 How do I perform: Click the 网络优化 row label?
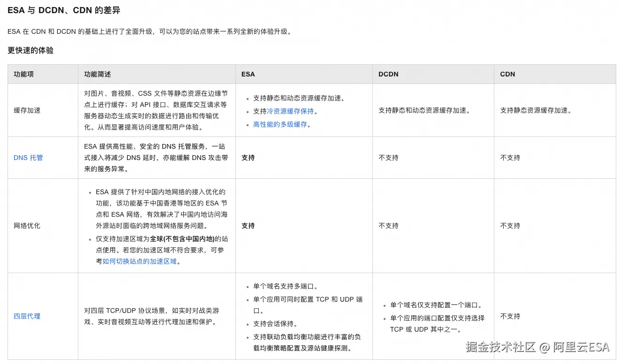coord(27,226)
